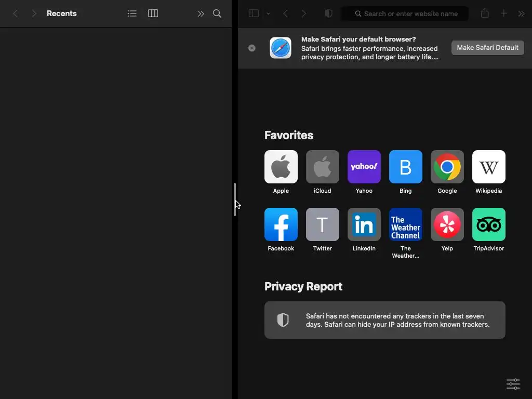Go back in Safari
Viewport: 532px width, 399px height.
pos(286,14)
